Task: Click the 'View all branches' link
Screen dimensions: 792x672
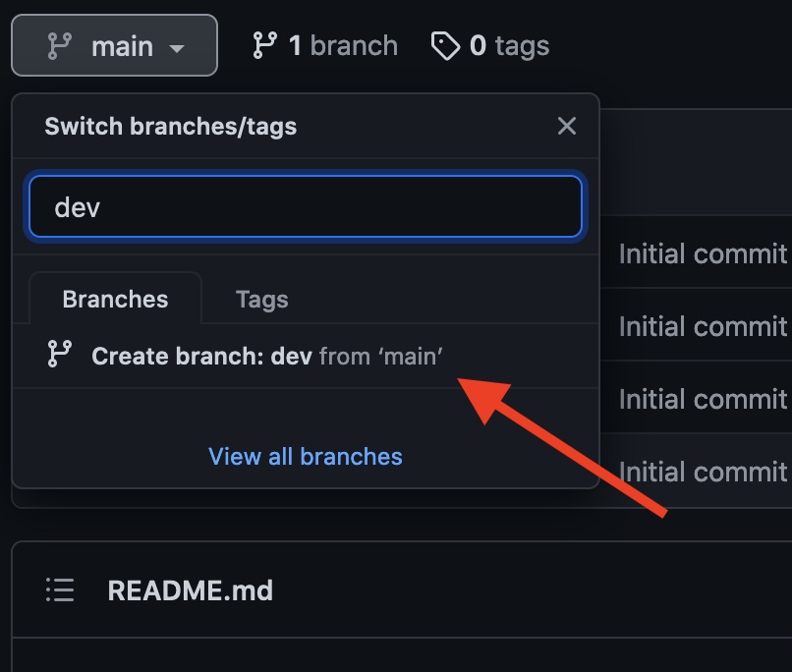Action: (305, 456)
